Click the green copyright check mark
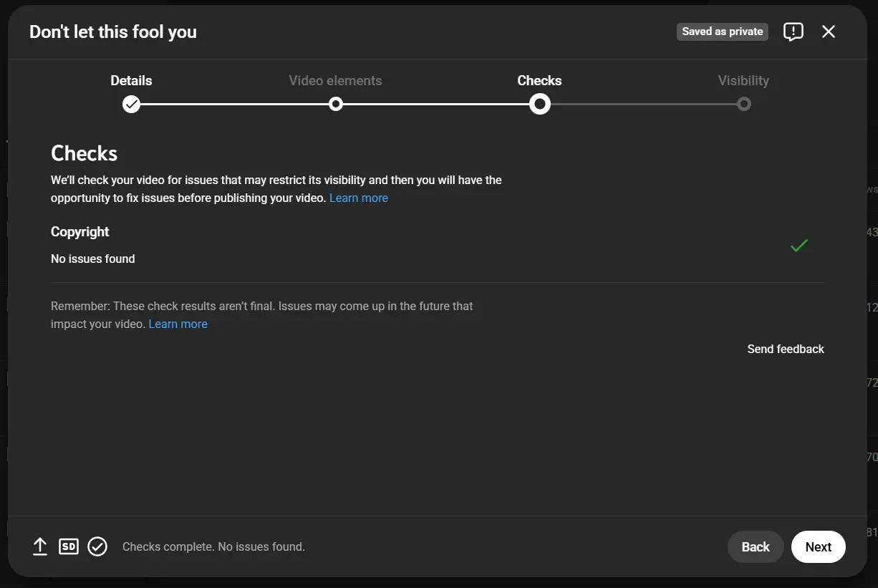878x588 pixels. point(799,245)
